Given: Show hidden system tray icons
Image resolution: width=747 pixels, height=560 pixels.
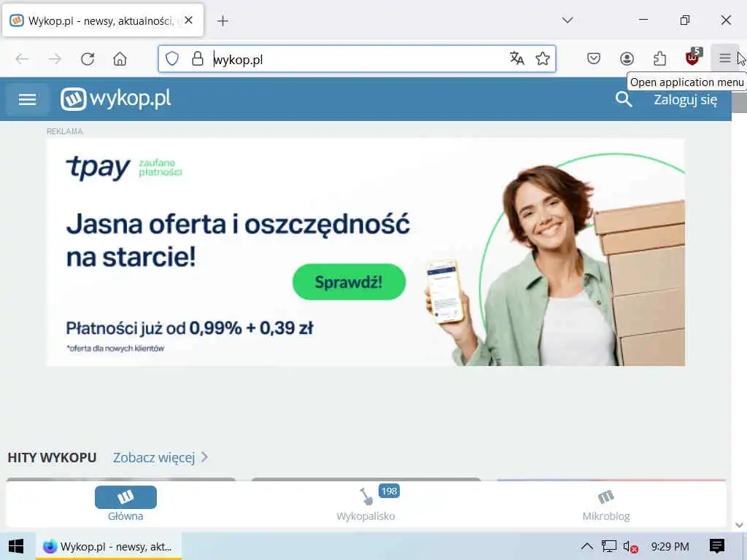Looking at the screenshot, I should click(x=587, y=546).
